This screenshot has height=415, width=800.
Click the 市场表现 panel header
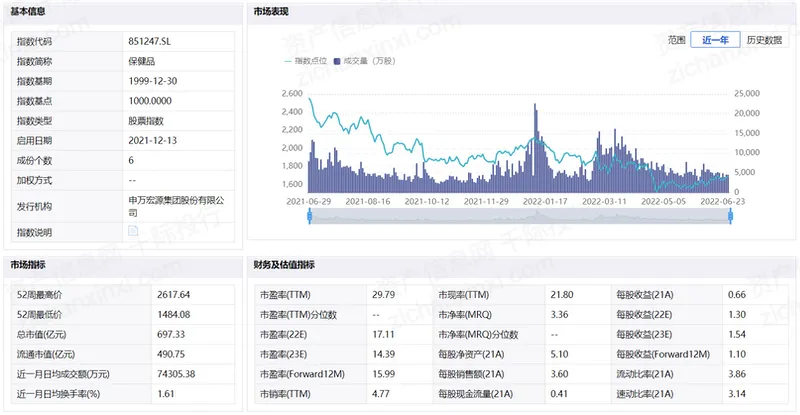point(521,11)
